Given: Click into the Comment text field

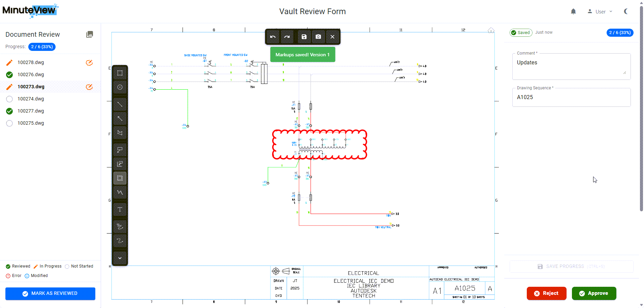Looking at the screenshot, I should (569, 67).
